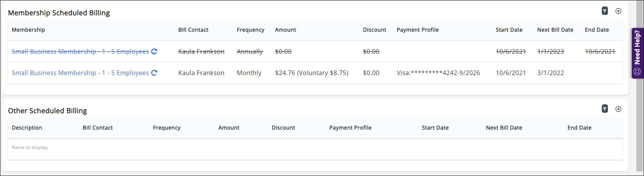
Task: Click Kaula Frankson in the Monthly row
Action: (201, 73)
